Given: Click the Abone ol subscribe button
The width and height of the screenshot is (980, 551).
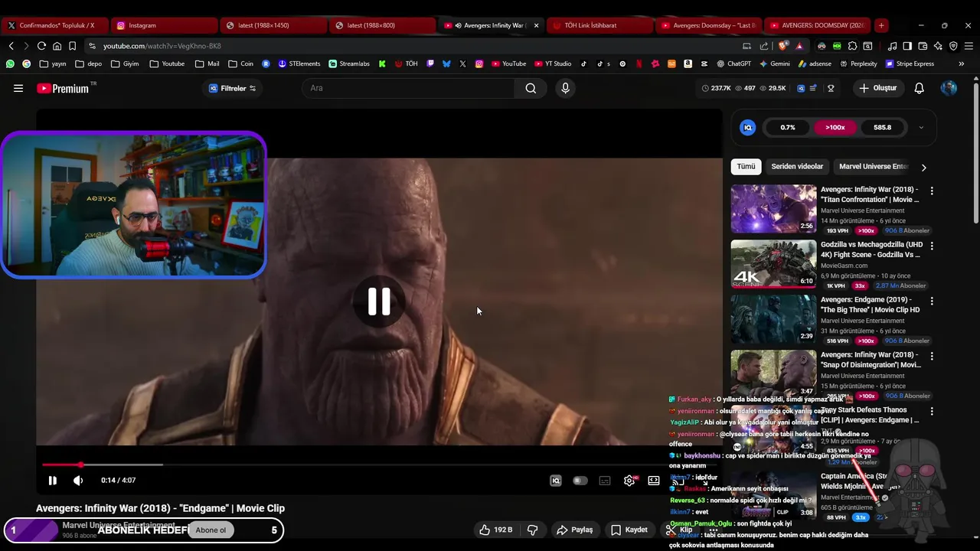Looking at the screenshot, I should (x=211, y=530).
